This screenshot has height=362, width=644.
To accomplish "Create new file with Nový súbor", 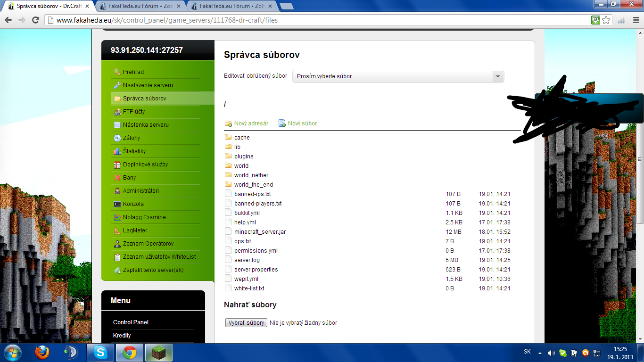I will click(298, 123).
